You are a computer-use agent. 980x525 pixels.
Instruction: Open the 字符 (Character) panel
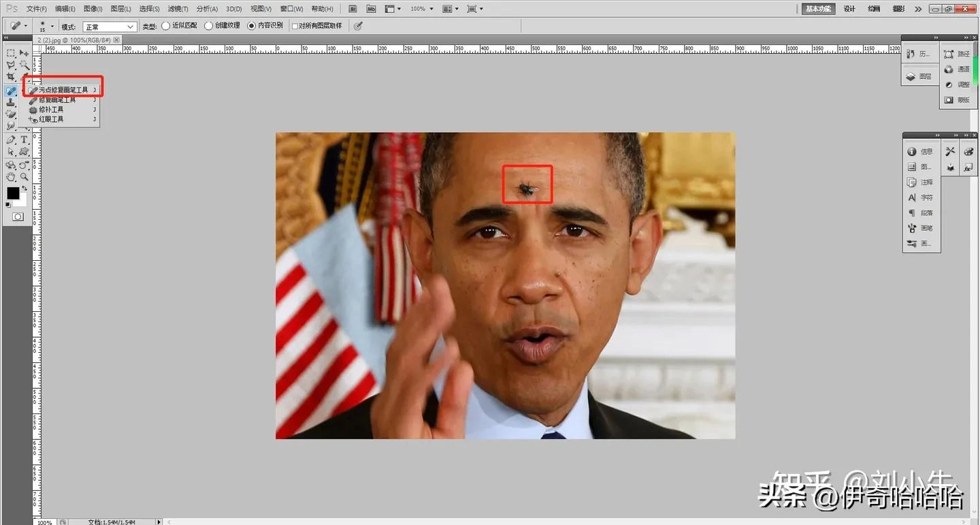coord(923,197)
